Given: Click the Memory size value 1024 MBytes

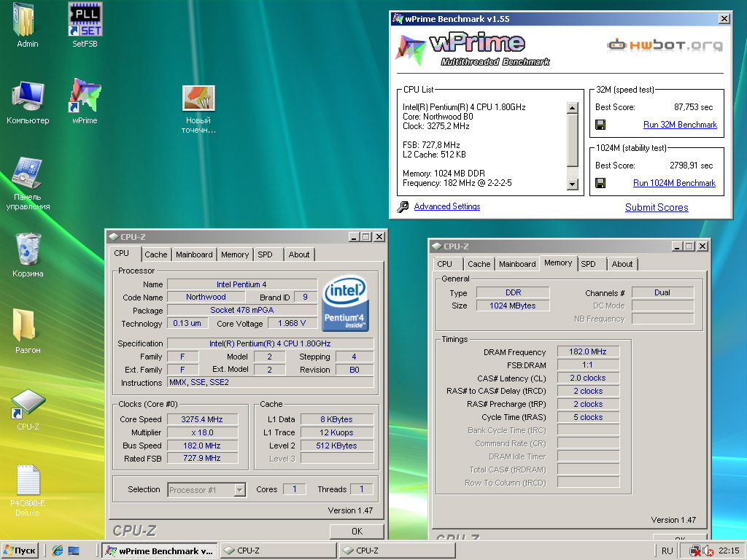Looking at the screenshot, I should (x=513, y=306).
